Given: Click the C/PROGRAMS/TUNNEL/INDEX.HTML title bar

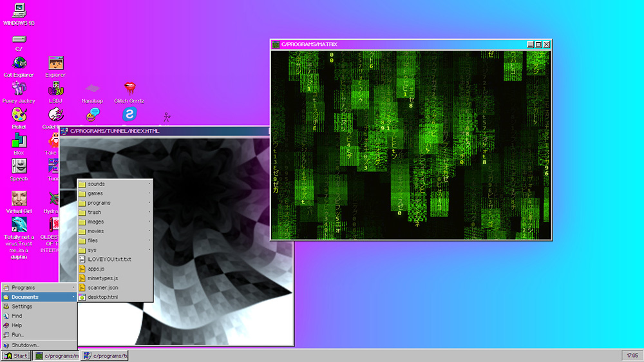Looking at the screenshot, I should (x=165, y=131).
